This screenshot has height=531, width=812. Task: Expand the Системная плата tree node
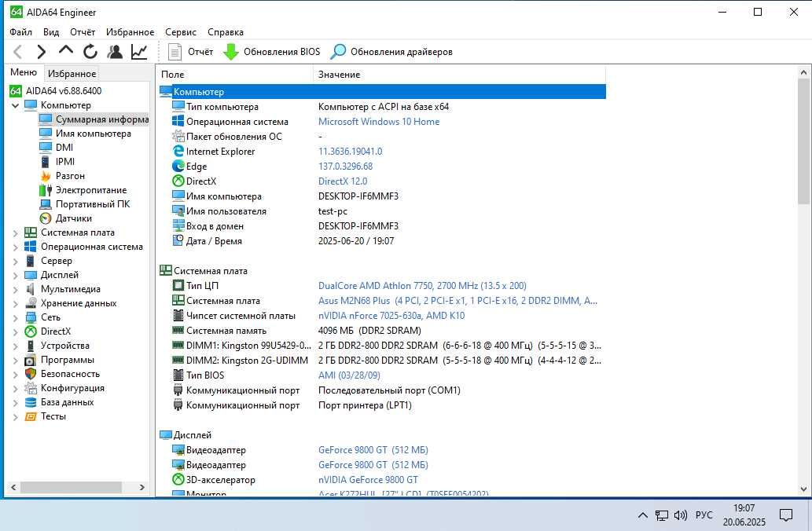point(16,233)
